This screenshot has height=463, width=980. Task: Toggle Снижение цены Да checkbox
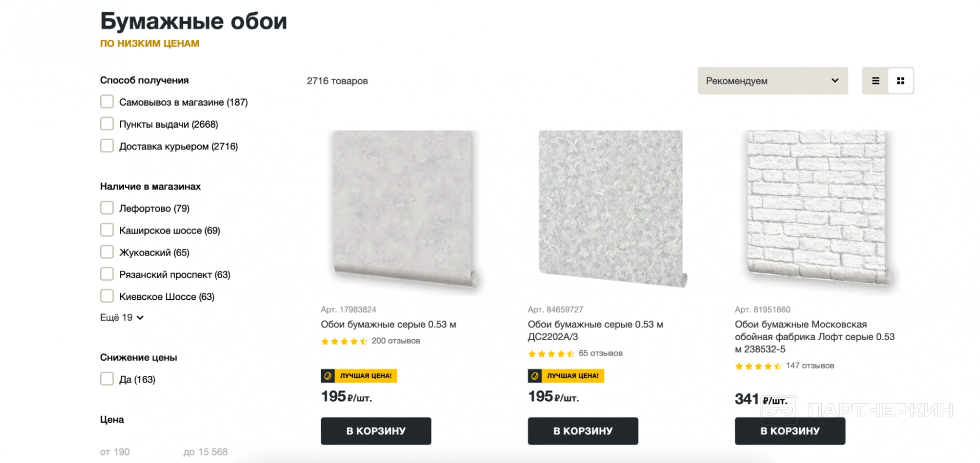[x=107, y=379]
